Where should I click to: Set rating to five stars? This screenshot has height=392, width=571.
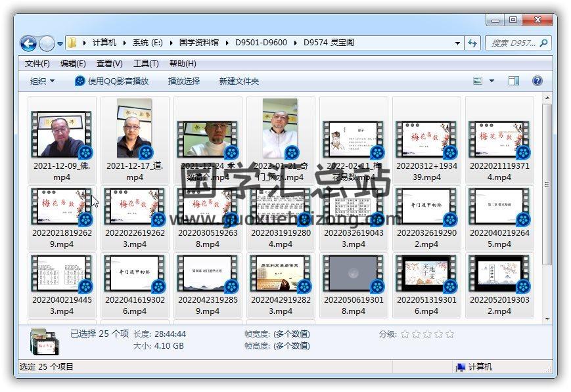(x=449, y=334)
